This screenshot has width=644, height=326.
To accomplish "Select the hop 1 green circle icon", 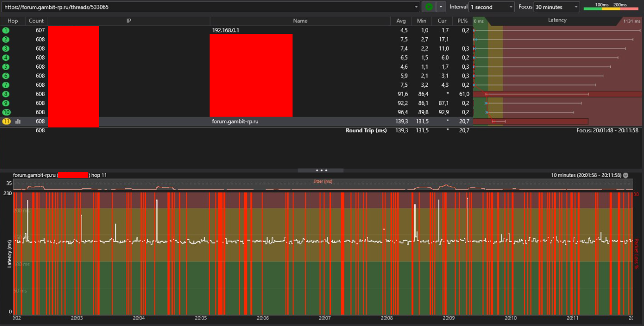I will pos(6,30).
